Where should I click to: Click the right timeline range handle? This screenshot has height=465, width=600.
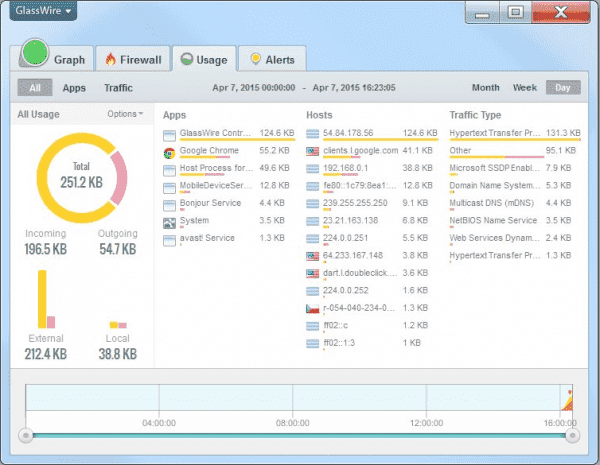click(572, 436)
